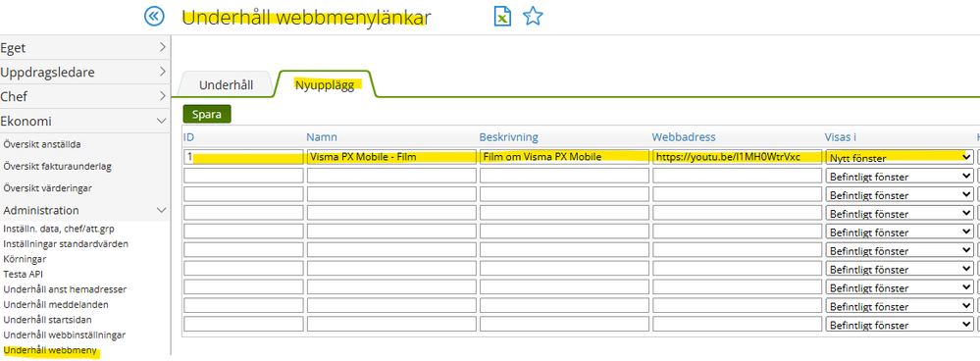
Task: Open third row 'Befintligt fönster' dropdown
Action: (x=900, y=195)
